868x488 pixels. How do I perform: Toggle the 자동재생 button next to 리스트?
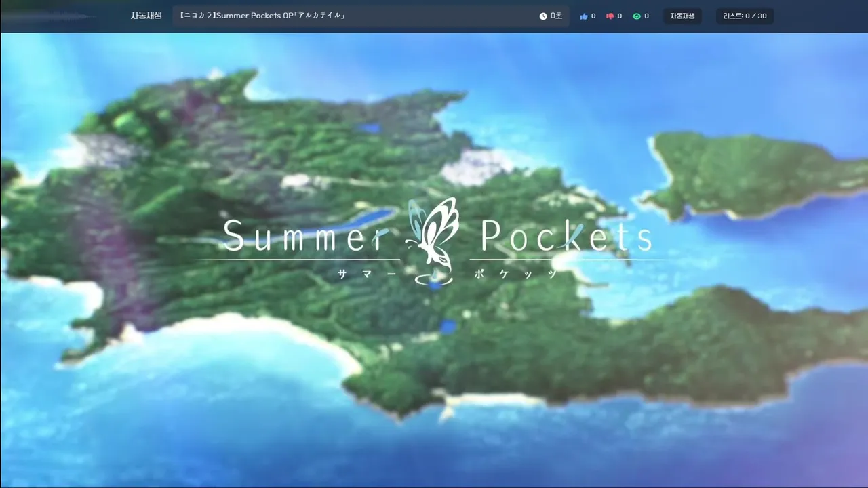tap(683, 16)
